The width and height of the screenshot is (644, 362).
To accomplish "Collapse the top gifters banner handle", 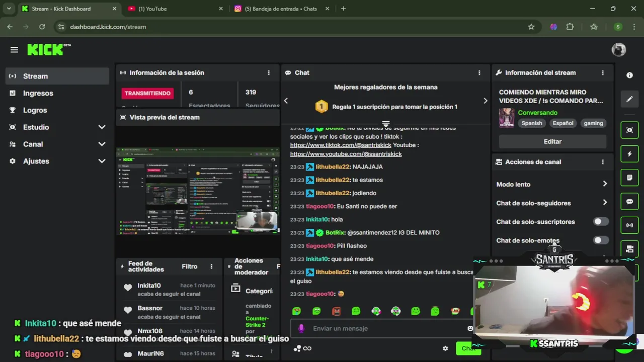I will click(x=386, y=124).
